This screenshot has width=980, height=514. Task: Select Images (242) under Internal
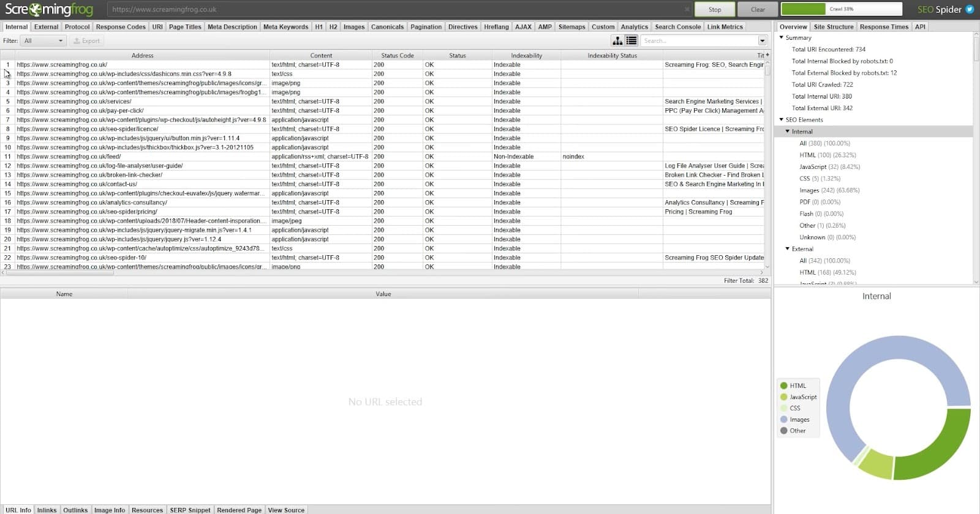click(829, 190)
